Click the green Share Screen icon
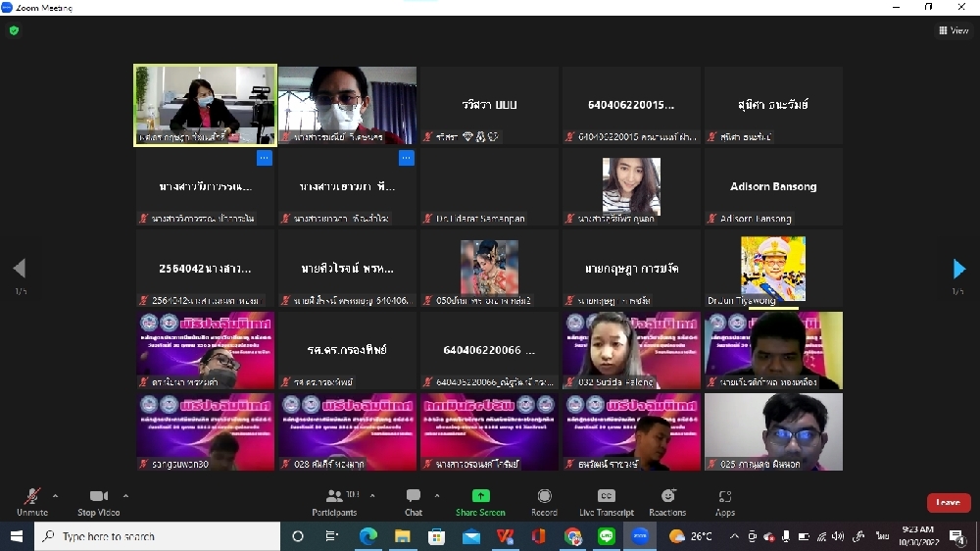This screenshot has width=980, height=551. 480,496
